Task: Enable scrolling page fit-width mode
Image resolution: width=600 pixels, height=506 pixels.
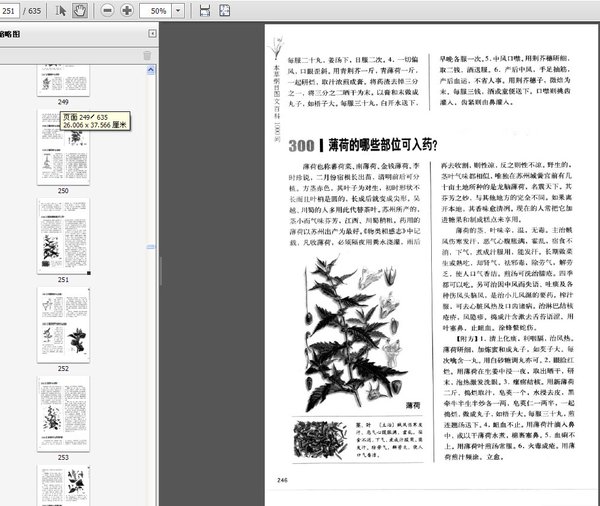Action: 205,10
